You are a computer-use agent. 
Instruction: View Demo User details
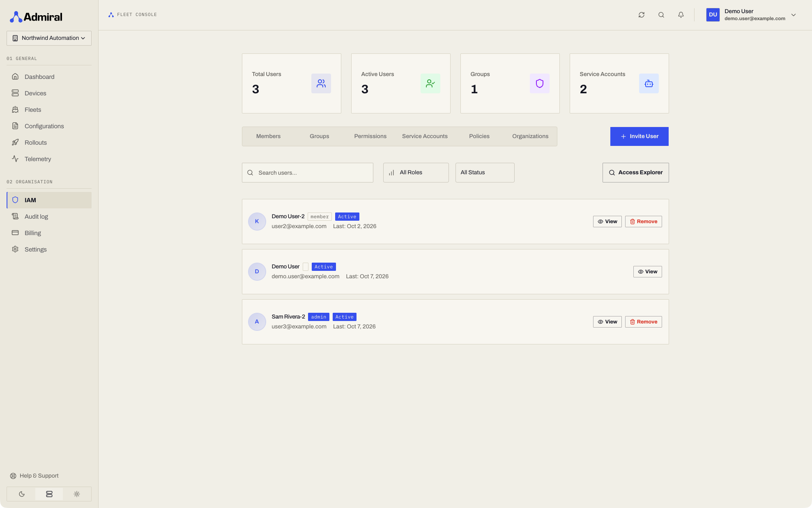647,272
